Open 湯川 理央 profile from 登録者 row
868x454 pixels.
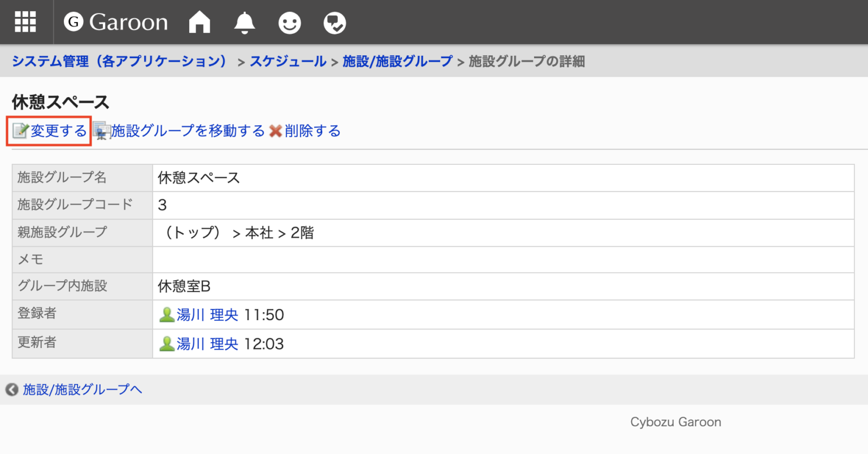pyautogui.click(x=206, y=315)
